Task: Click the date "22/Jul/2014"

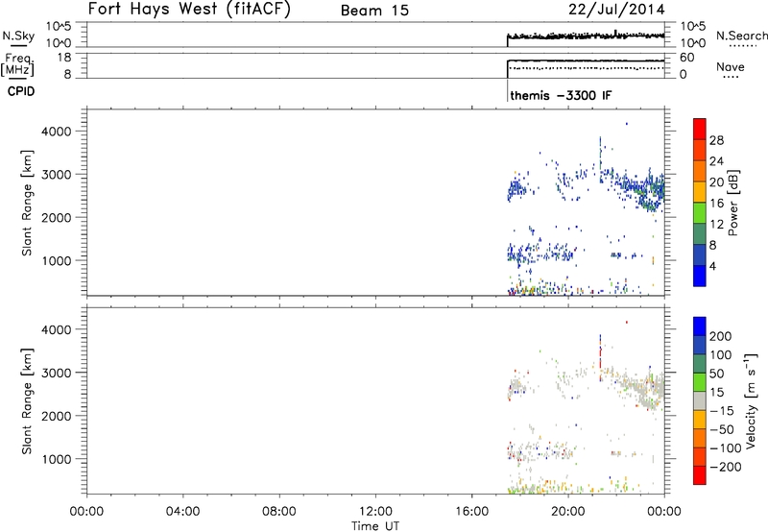Action: (x=616, y=10)
